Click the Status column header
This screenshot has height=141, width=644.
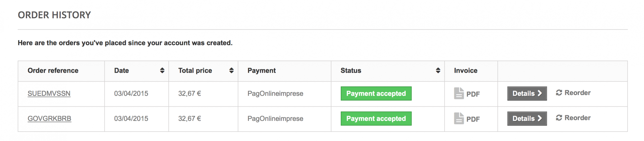[351, 71]
